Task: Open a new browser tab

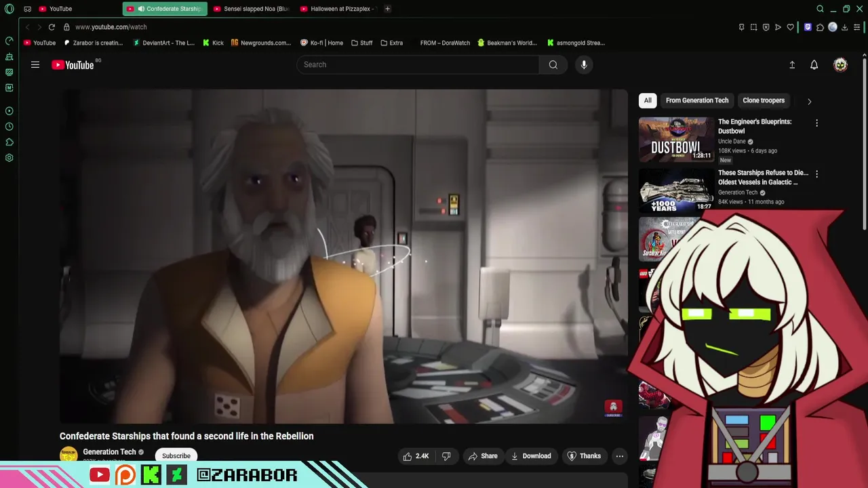Action: (x=387, y=9)
